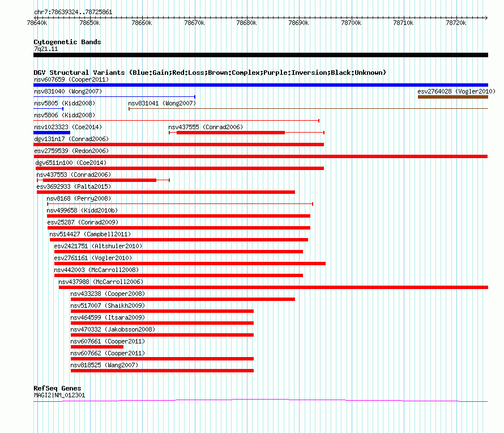Open esv3692933 (Palta2015) variant
The height and width of the screenshot is (433, 504).
click(x=74, y=186)
